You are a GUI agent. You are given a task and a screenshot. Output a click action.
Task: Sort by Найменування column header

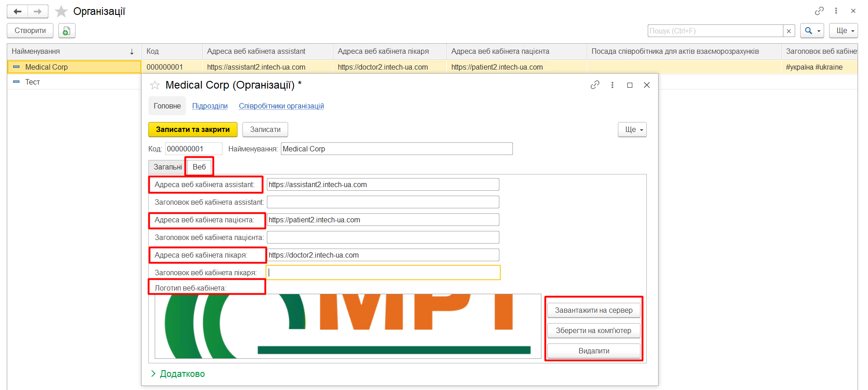[72, 52]
